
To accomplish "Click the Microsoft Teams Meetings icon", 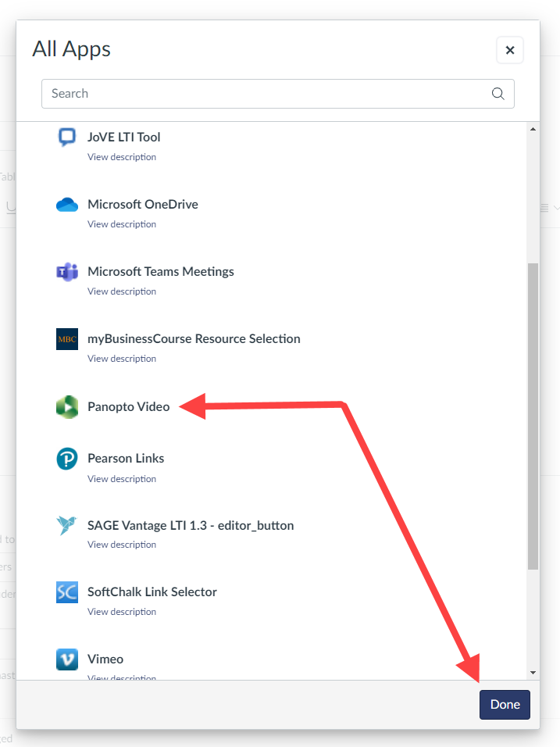I will [x=67, y=272].
